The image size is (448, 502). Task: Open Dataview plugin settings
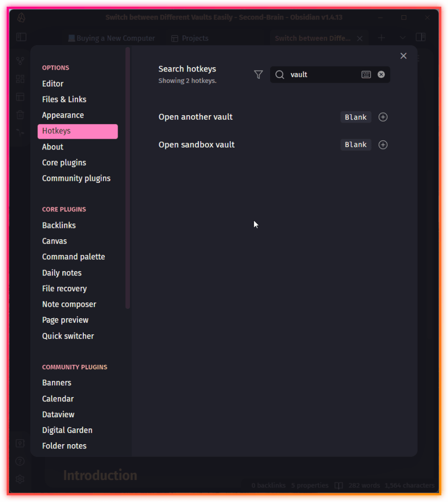pyautogui.click(x=58, y=415)
